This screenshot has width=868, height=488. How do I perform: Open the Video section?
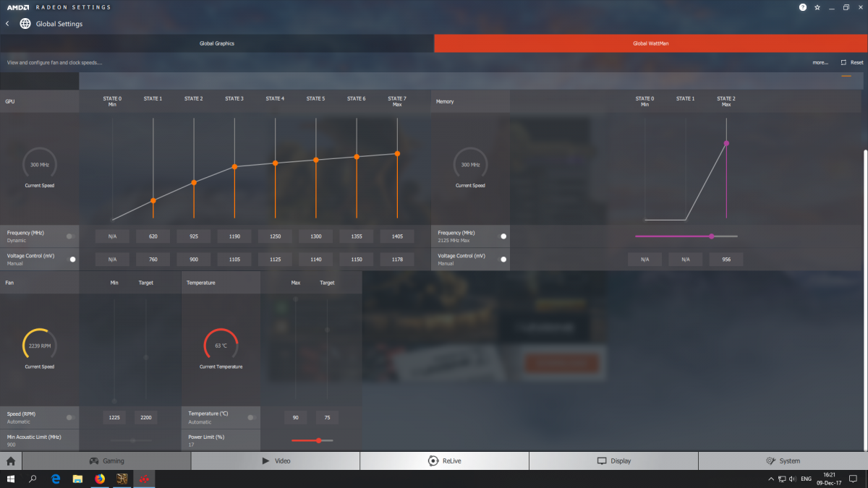(276, 461)
